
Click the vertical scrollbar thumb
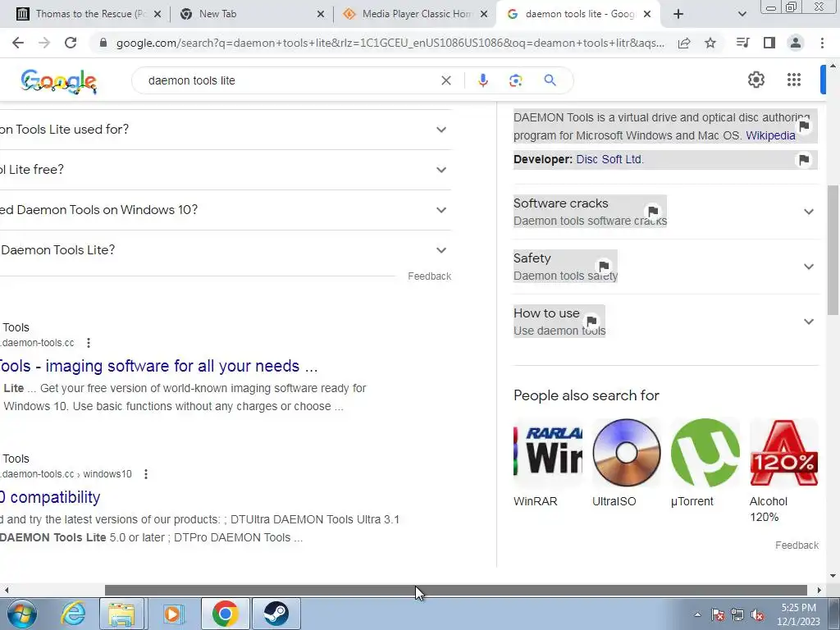833,249
